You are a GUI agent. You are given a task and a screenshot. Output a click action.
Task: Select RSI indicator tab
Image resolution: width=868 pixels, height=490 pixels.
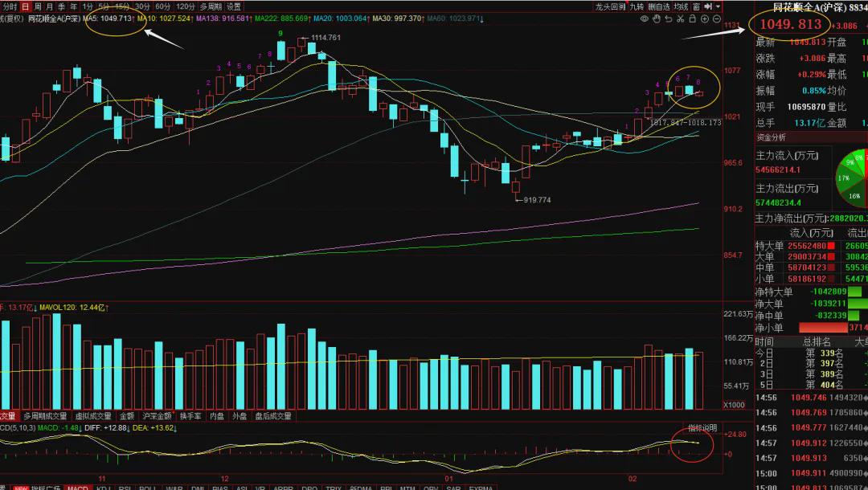[x=125, y=488]
